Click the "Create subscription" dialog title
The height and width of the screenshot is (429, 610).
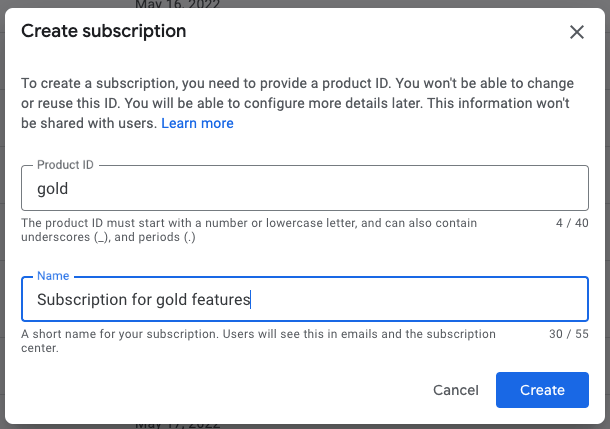pyautogui.click(x=103, y=31)
